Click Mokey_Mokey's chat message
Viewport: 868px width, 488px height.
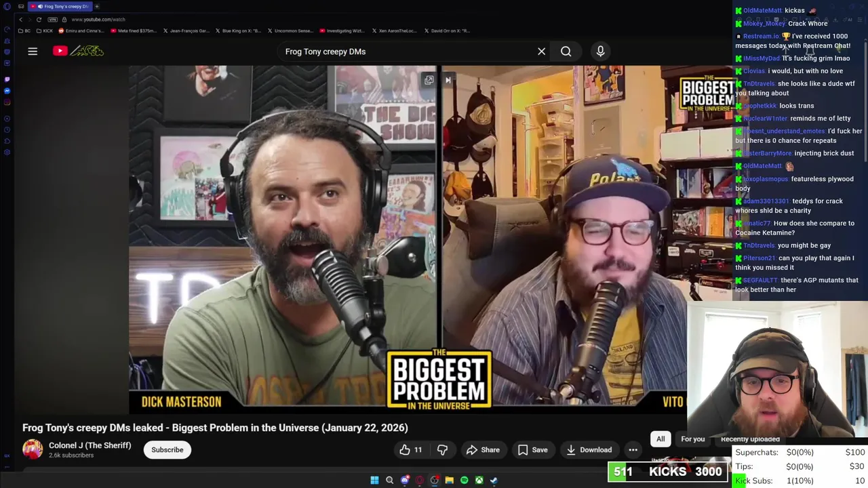781,24
